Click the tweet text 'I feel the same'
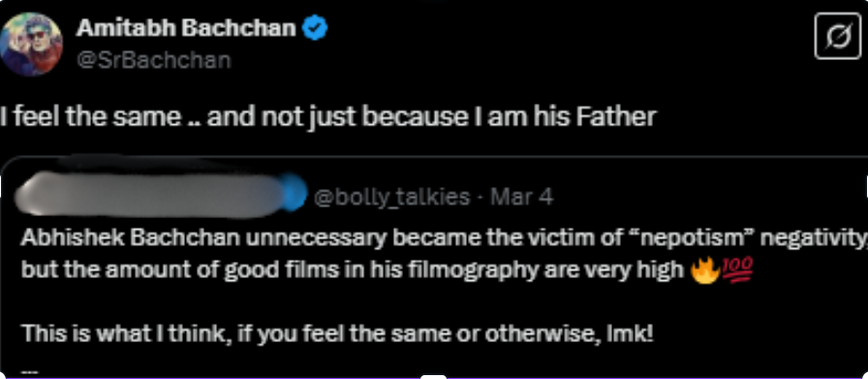The width and height of the screenshot is (868, 379). [x=90, y=117]
